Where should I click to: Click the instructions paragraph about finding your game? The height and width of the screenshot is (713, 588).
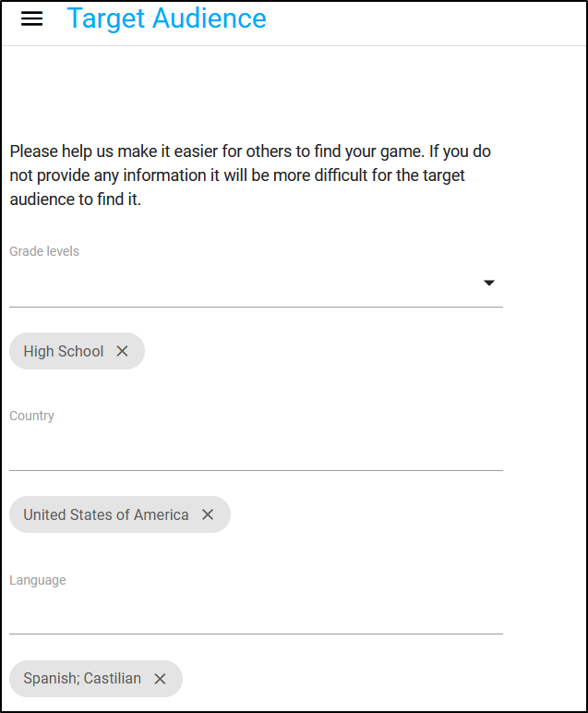pos(250,175)
